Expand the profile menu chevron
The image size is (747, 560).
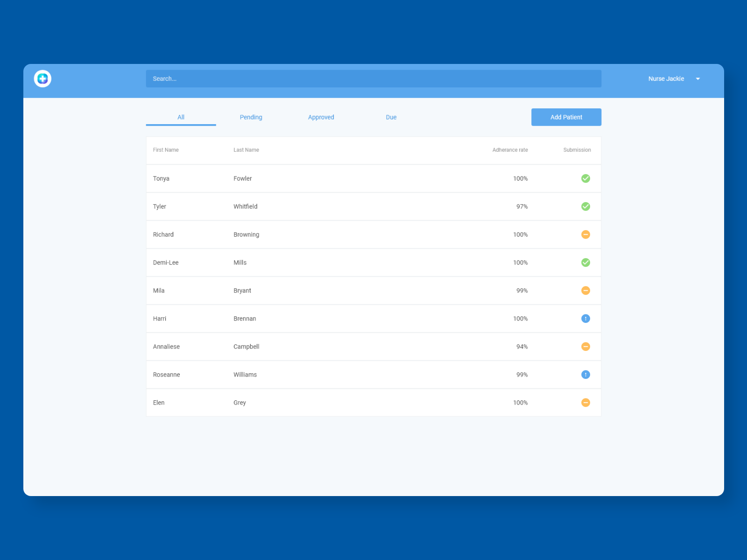tap(698, 78)
